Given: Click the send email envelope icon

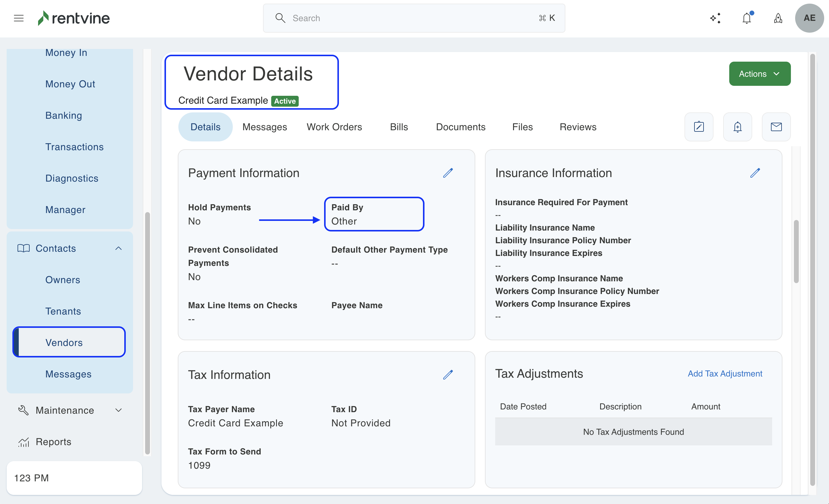Looking at the screenshot, I should tap(776, 127).
